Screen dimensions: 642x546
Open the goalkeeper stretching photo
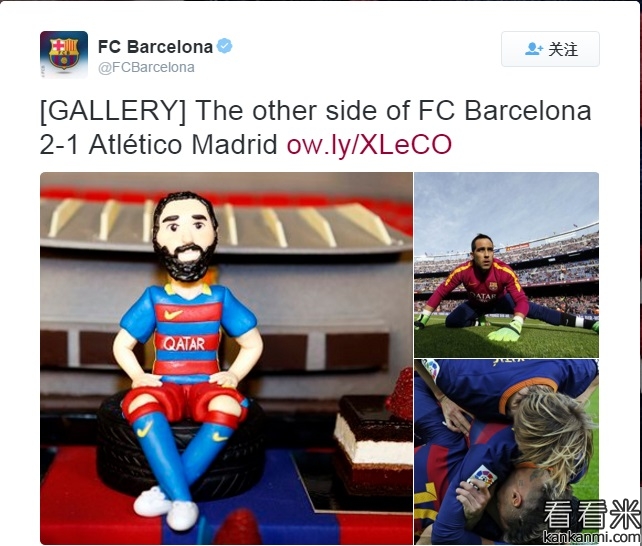(506, 265)
